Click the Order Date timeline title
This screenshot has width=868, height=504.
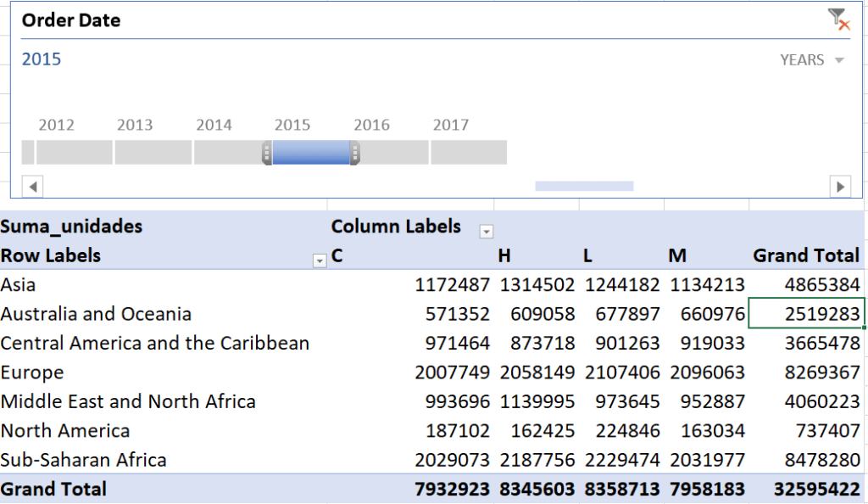pyautogui.click(x=71, y=20)
